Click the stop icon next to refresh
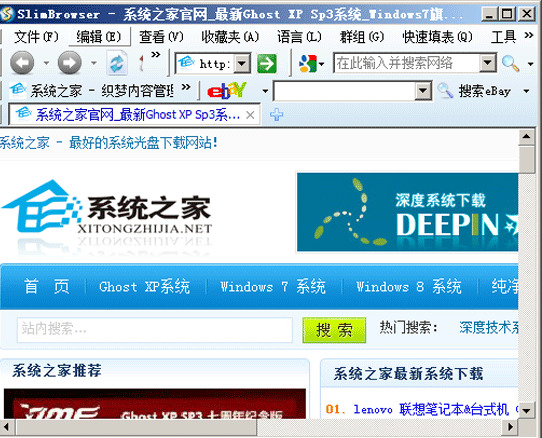 141,64
